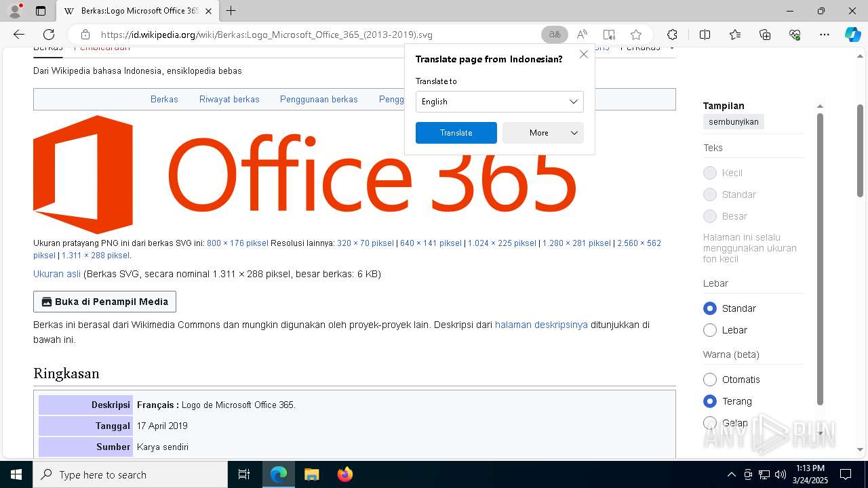Add this page to favorites star

coord(636,35)
